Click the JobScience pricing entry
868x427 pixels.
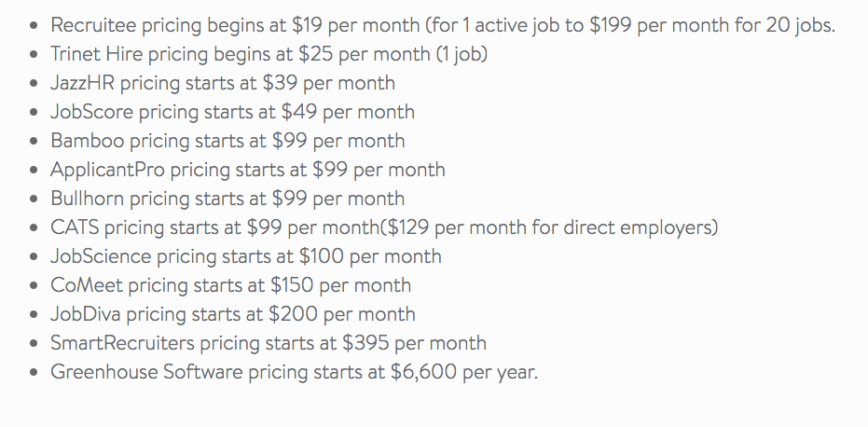point(246,255)
